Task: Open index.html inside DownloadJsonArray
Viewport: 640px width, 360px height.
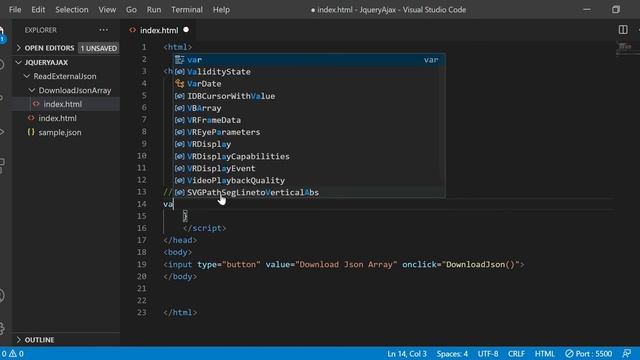Action: click(62, 104)
